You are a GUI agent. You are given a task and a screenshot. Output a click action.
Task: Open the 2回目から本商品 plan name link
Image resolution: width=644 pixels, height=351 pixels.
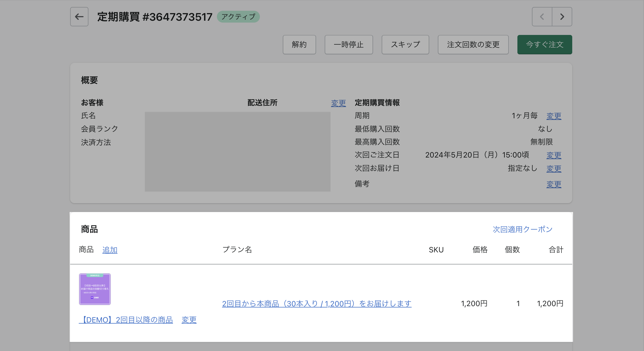pos(317,304)
